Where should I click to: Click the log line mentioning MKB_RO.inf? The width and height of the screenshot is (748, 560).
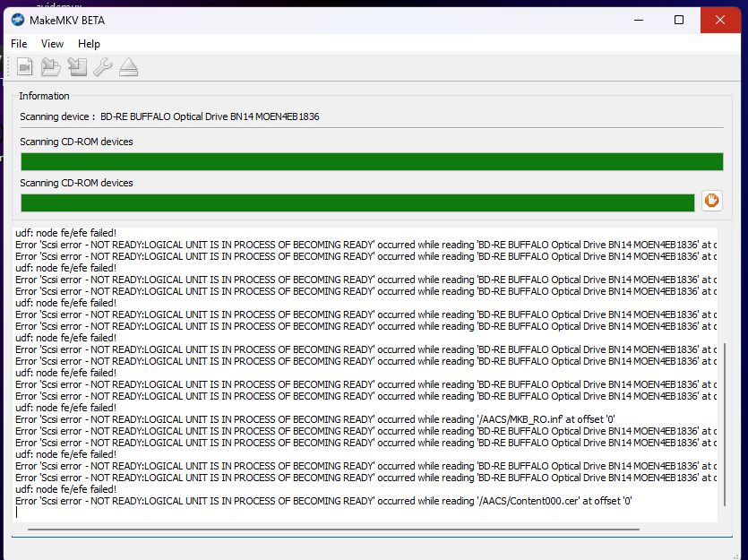point(314,419)
